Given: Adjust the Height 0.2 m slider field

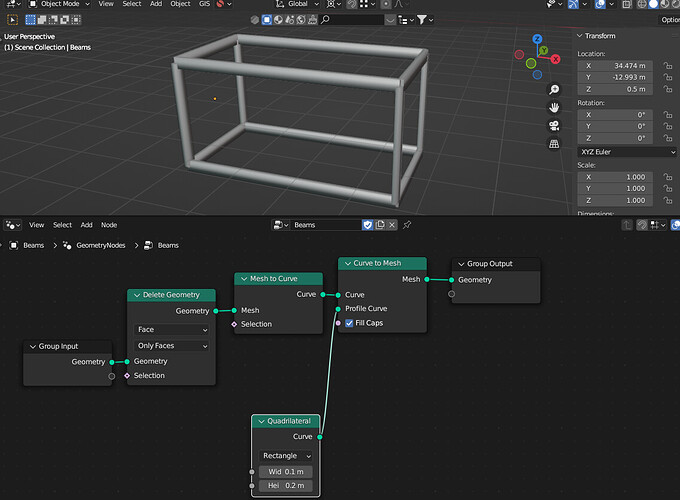Looking at the screenshot, I should tap(286, 486).
